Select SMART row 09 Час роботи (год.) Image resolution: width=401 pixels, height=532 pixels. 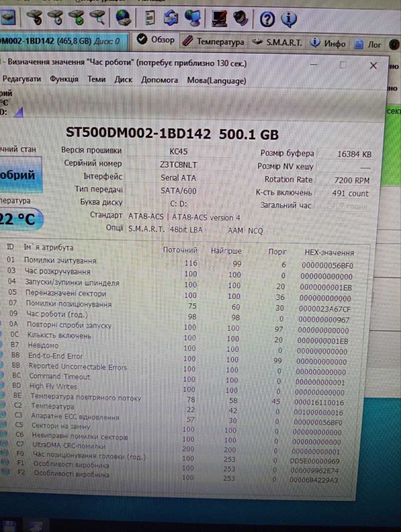180,316
